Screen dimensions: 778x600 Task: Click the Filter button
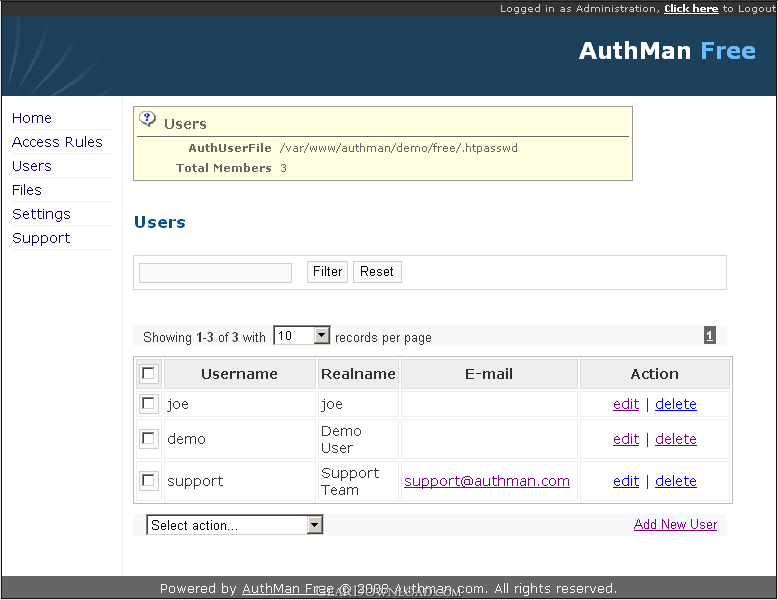point(327,271)
